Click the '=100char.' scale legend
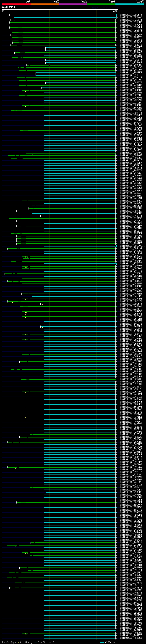This screenshot has height=644, width=146. coord(108,642)
